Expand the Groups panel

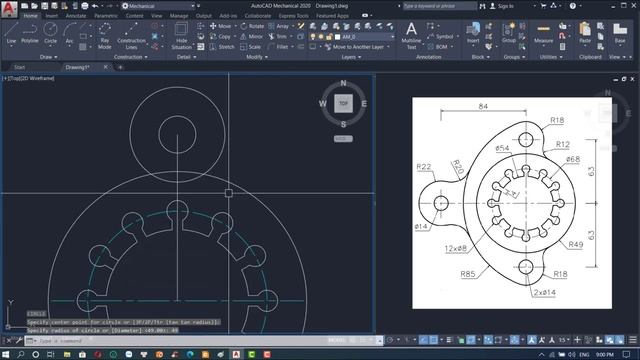pyautogui.click(x=514, y=57)
